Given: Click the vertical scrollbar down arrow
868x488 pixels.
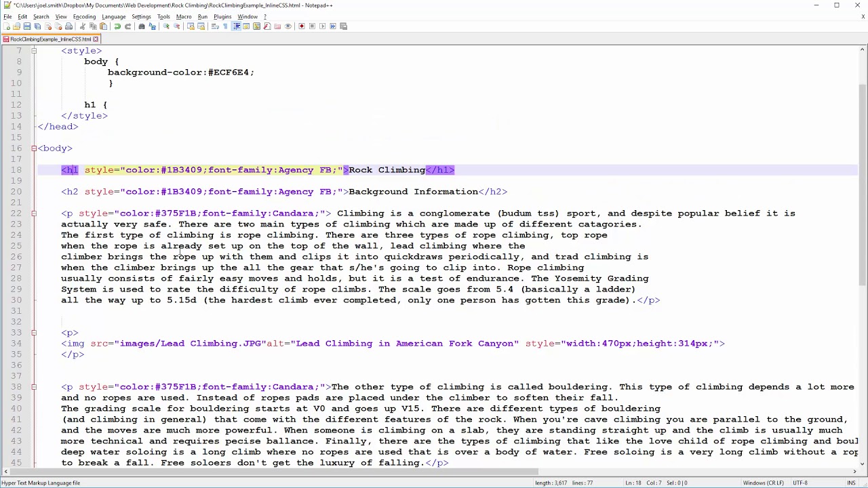Looking at the screenshot, I should click(x=863, y=464).
